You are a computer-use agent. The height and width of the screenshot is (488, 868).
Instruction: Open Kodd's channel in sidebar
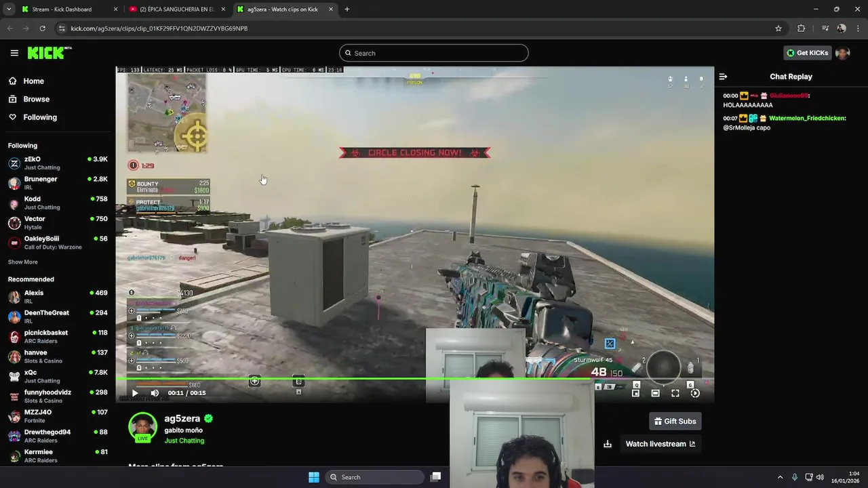pos(58,203)
